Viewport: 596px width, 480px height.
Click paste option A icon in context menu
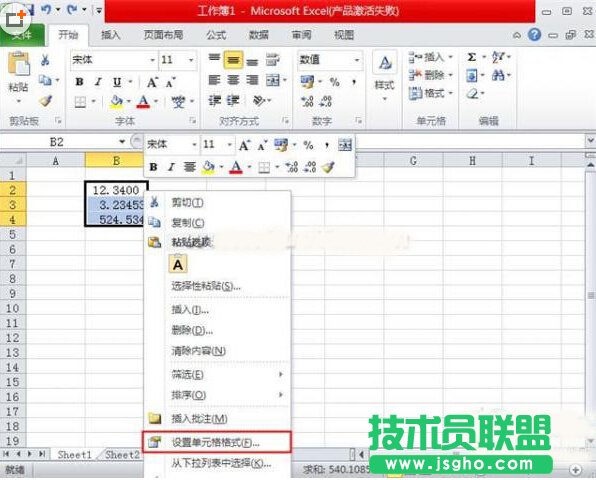point(178,265)
